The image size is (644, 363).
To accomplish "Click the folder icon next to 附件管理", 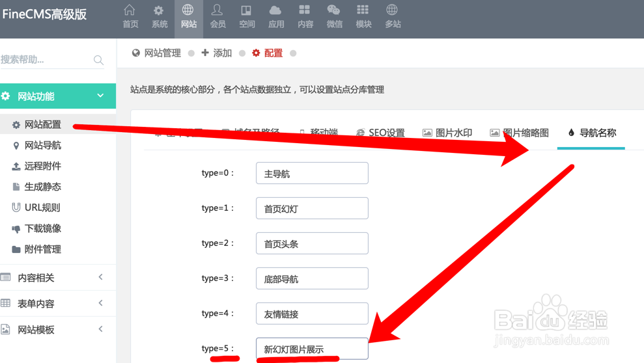I will click(16, 249).
